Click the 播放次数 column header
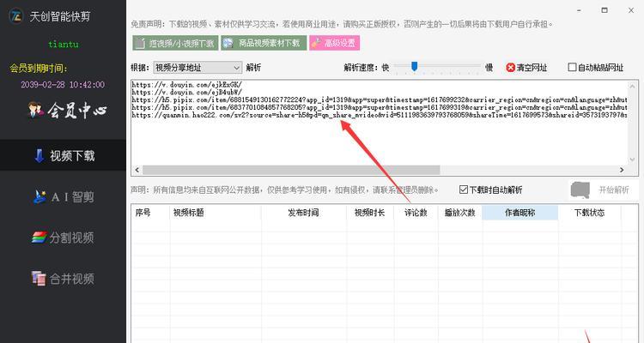The height and width of the screenshot is (343, 644). click(460, 213)
